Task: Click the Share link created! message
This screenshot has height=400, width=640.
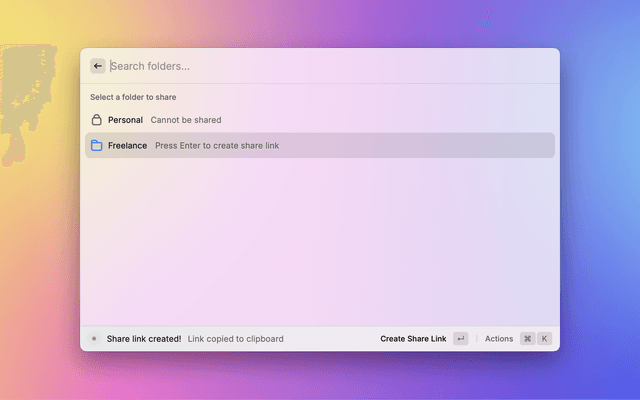Action: pos(144,339)
